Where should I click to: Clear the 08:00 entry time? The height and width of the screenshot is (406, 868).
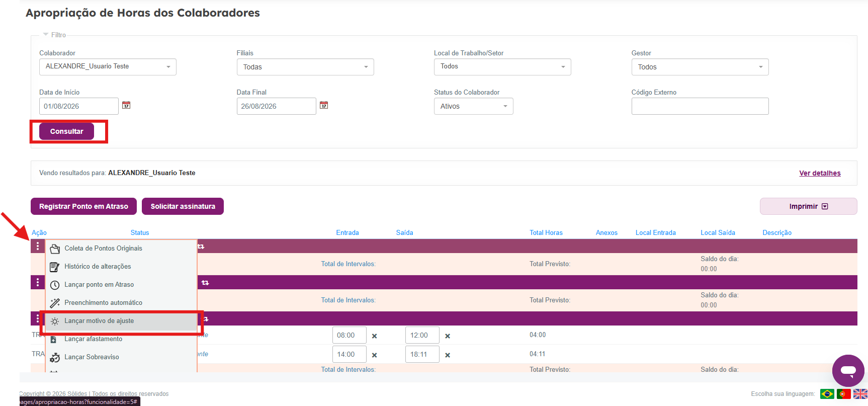pos(374,336)
